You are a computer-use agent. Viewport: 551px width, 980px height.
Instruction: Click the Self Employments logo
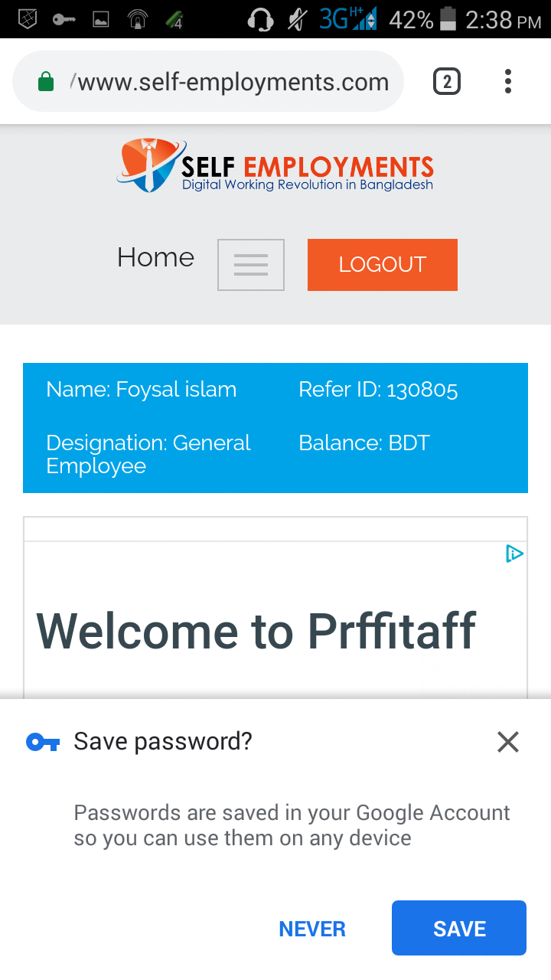[275, 166]
